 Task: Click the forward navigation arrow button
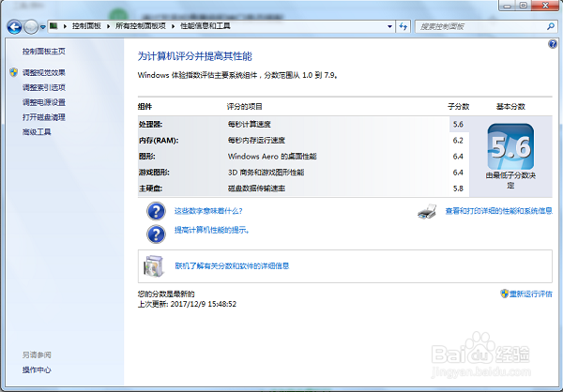click(x=31, y=26)
